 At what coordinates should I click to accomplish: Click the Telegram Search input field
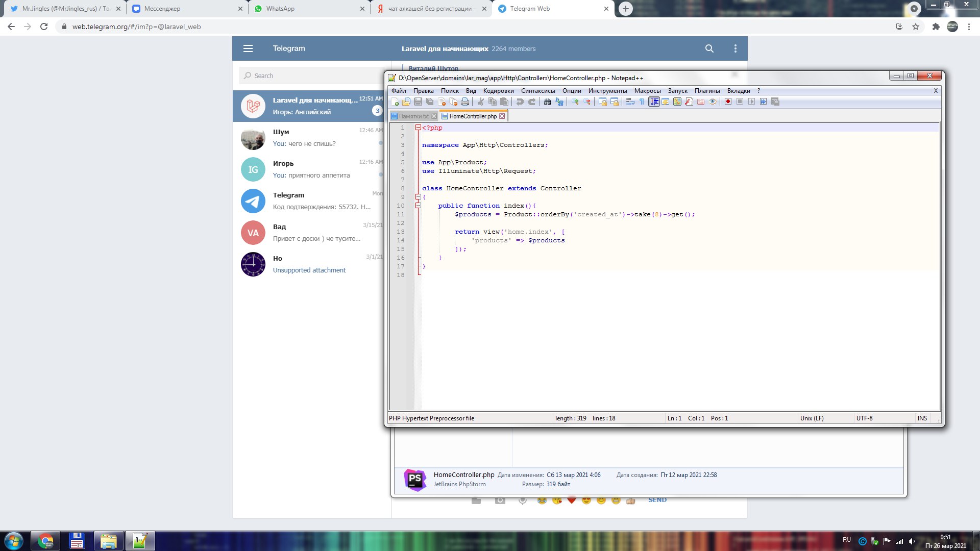[x=311, y=76]
